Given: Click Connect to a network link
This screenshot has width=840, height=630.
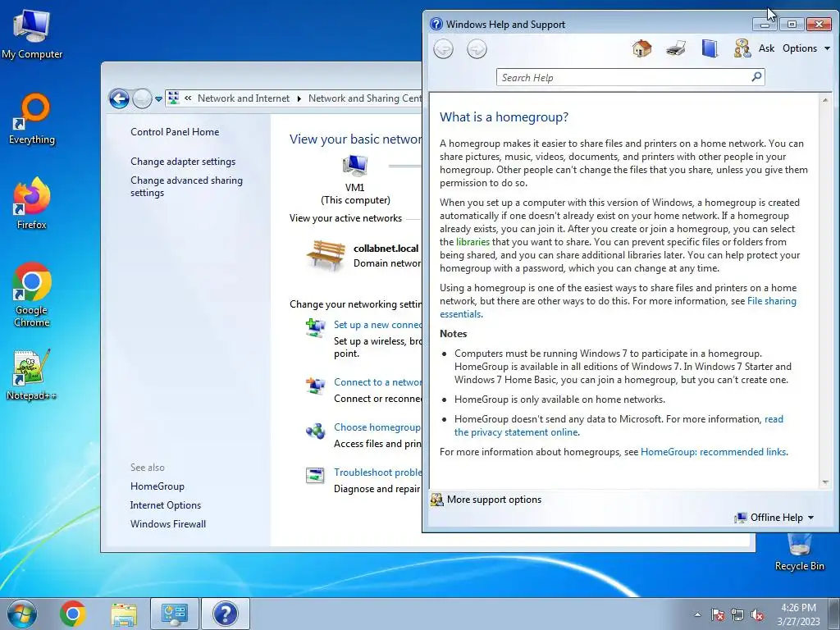Looking at the screenshot, I should point(377,382).
